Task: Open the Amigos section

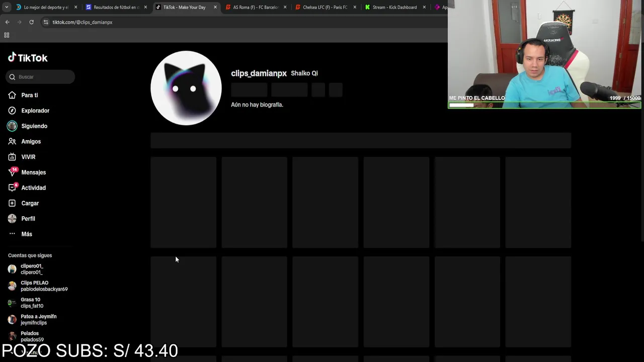Action: [x=31, y=142]
